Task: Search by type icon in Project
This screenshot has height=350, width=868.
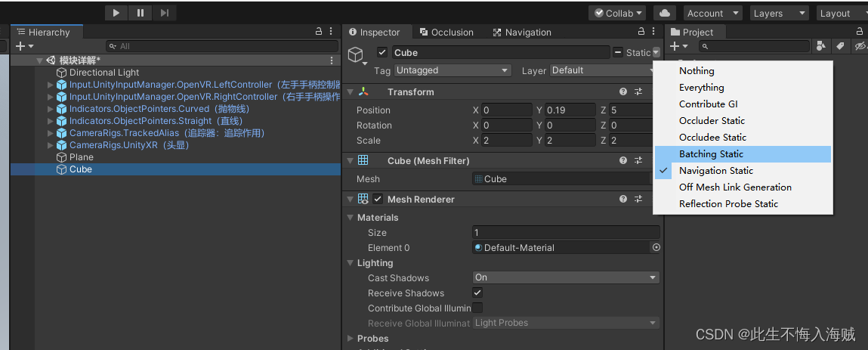Action: pyautogui.click(x=820, y=47)
